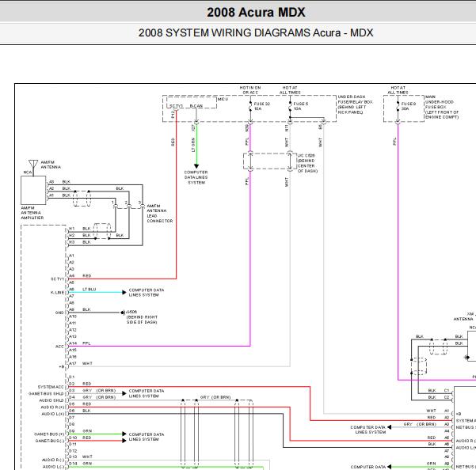Click the "K-LINE" pin label

(57, 293)
